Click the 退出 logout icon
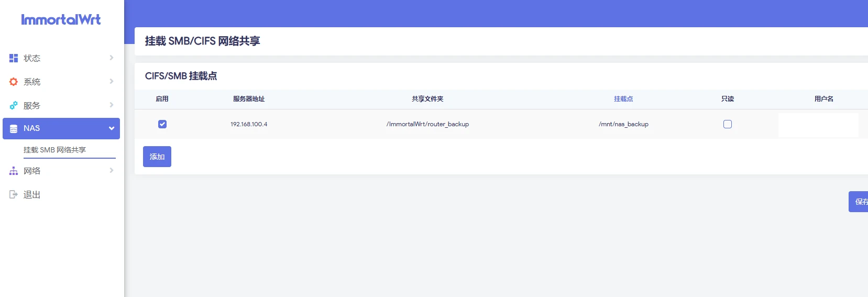The height and width of the screenshot is (297, 868). (14, 194)
